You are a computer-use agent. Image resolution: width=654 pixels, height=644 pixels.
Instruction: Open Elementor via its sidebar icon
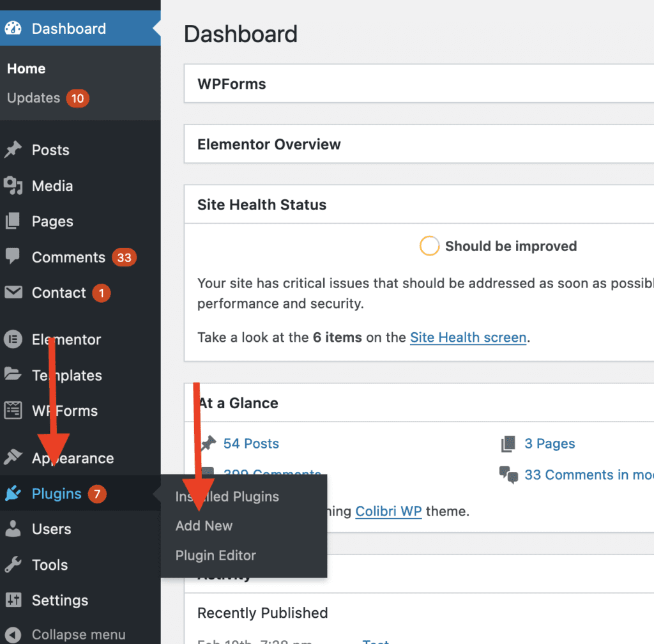click(x=15, y=339)
